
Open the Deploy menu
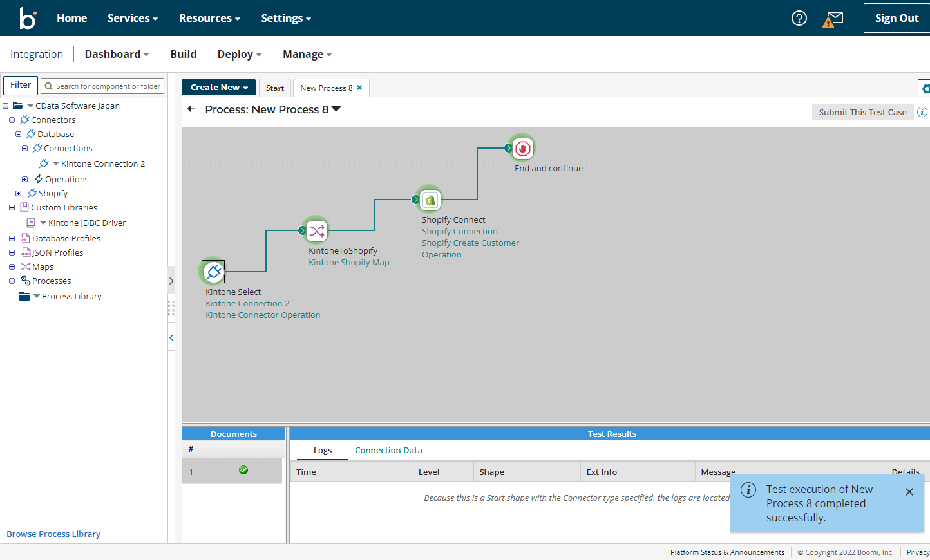(240, 54)
